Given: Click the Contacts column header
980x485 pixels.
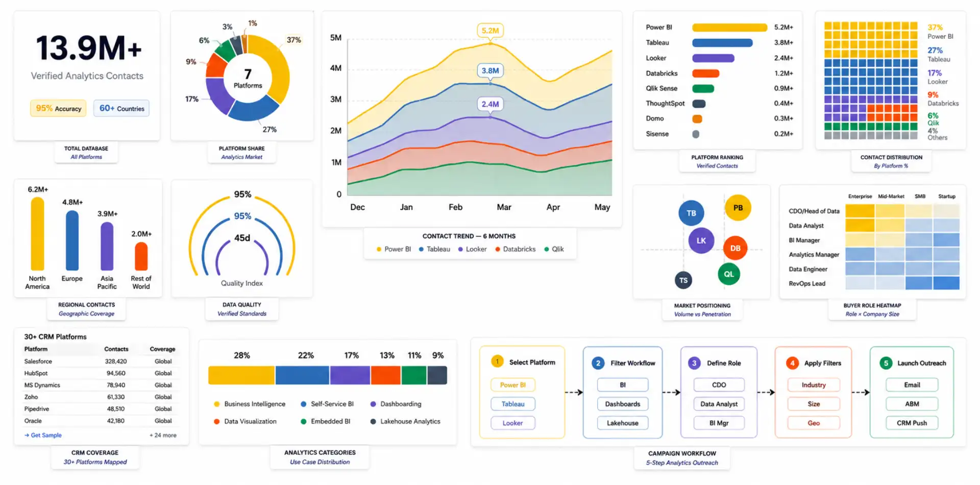Looking at the screenshot, I should 116,349.
